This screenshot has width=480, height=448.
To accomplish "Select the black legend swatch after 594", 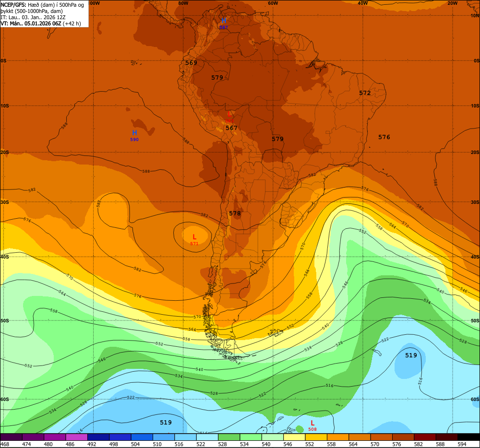I will 468,437.
